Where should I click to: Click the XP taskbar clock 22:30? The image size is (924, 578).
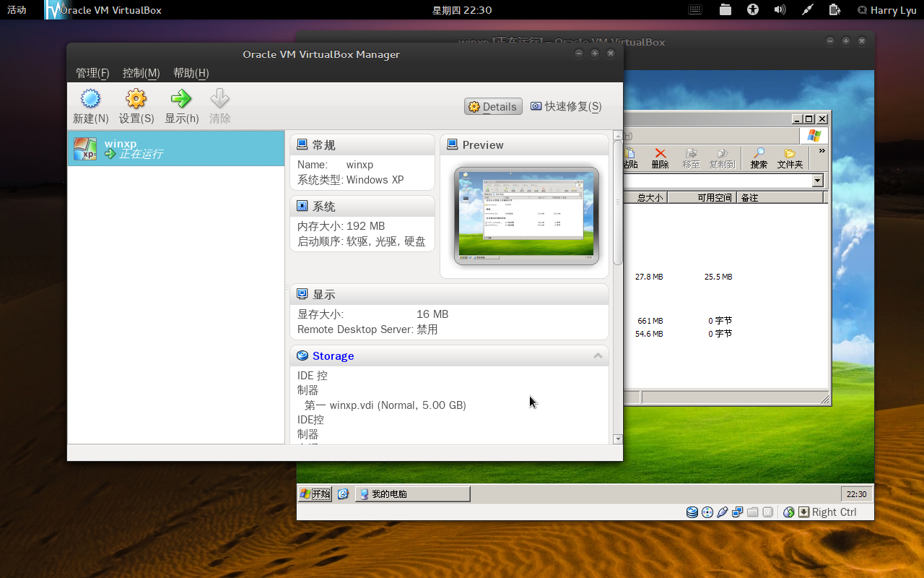pos(856,494)
